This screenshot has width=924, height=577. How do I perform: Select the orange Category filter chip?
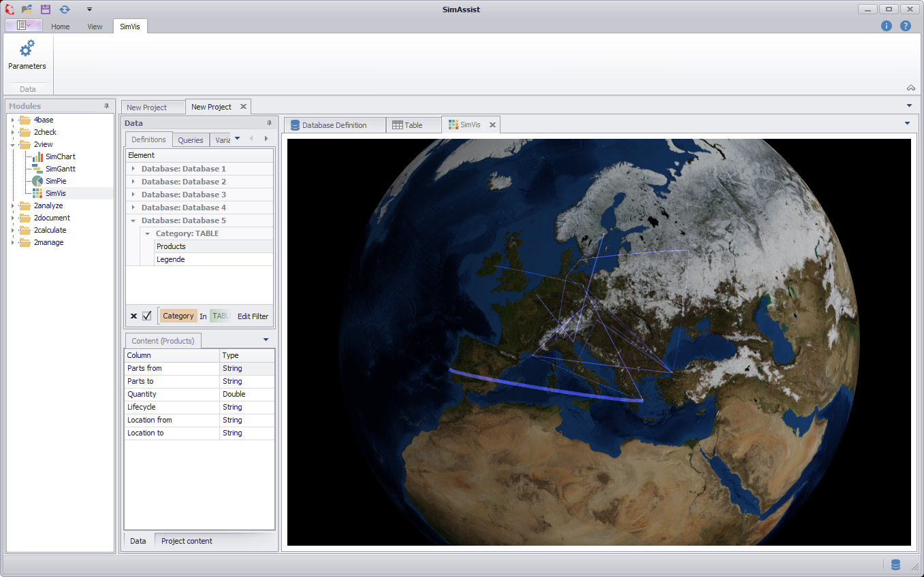[178, 315]
